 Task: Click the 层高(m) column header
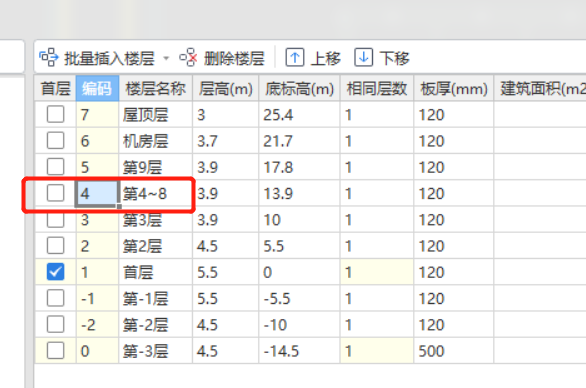(226, 89)
